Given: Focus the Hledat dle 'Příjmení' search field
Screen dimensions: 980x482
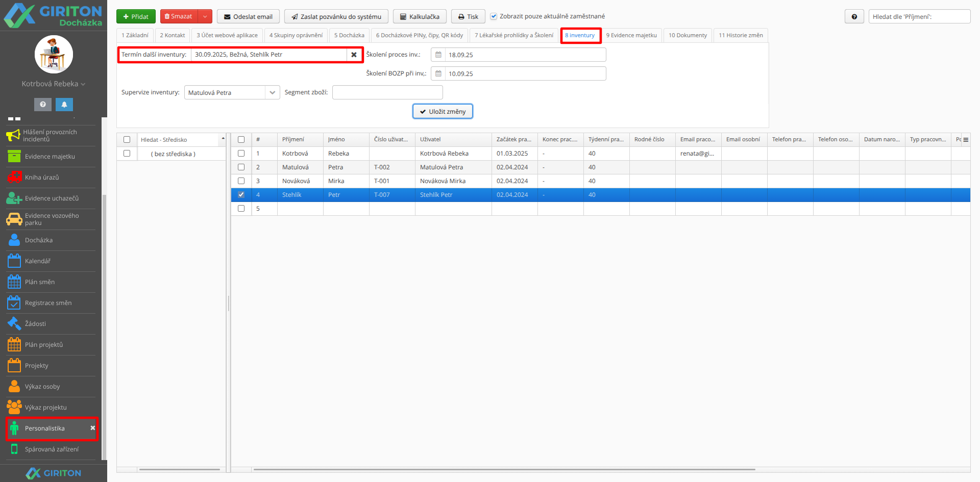Looking at the screenshot, I should pyautogui.click(x=919, y=17).
